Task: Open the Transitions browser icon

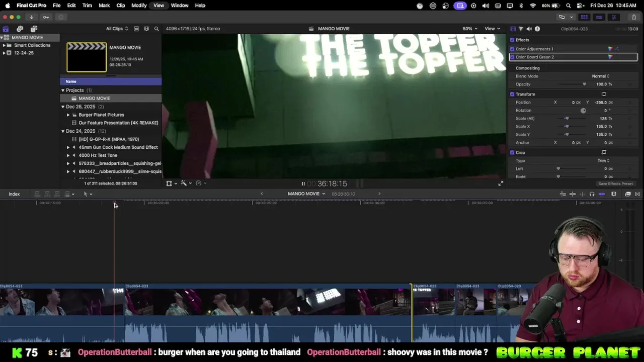Action: (637, 194)
